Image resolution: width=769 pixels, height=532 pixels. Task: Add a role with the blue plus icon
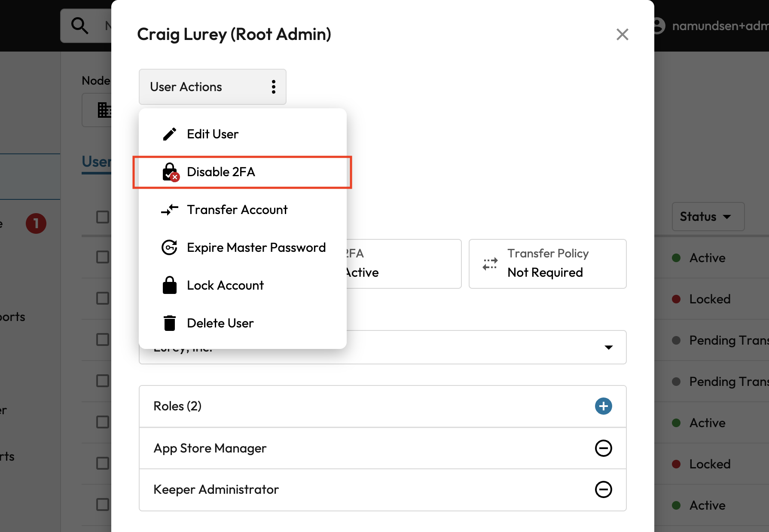point(603,406)
